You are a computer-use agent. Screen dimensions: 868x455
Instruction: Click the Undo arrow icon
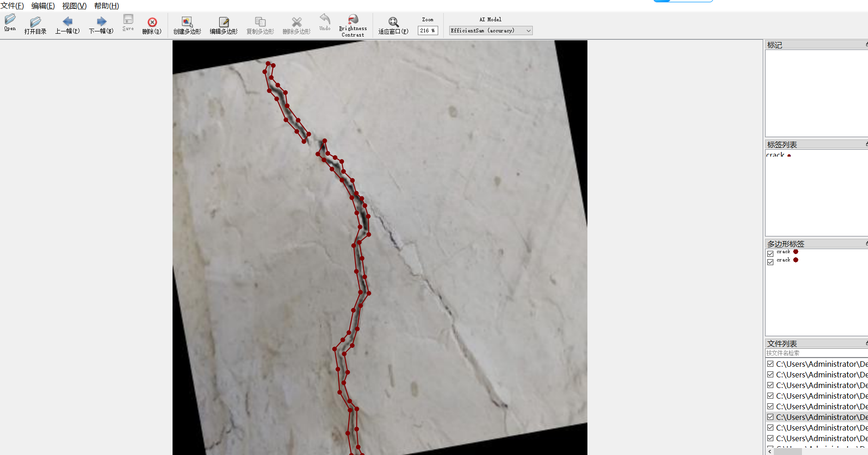(x=325, y=19)
